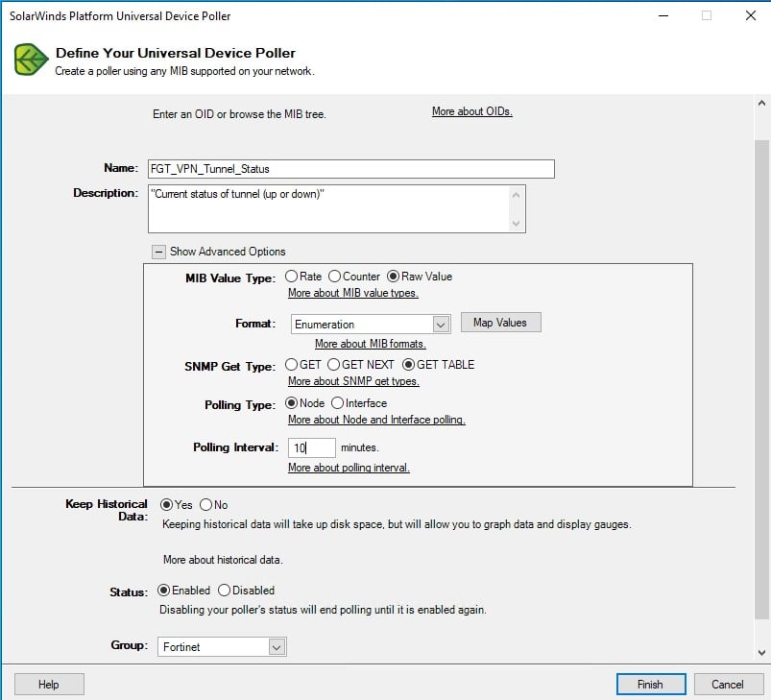
Task: Open More about MIB formats link
Action: 371,344
